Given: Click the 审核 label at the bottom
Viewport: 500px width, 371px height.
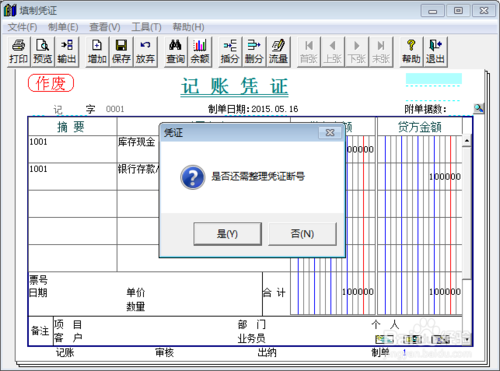Looking at the screenshot, I should [x=165, y=353].
